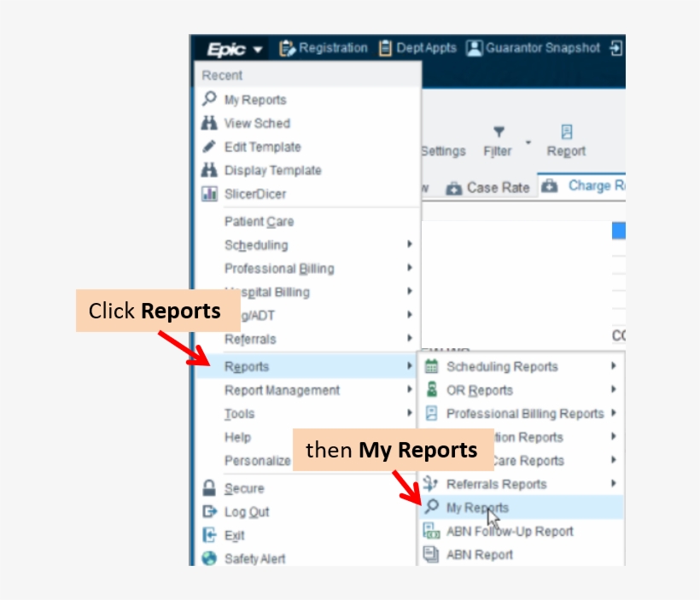This screenshot has width=700, height=600.
Task: Click the Secure padlock icon
Action: [x=209, y=487]
